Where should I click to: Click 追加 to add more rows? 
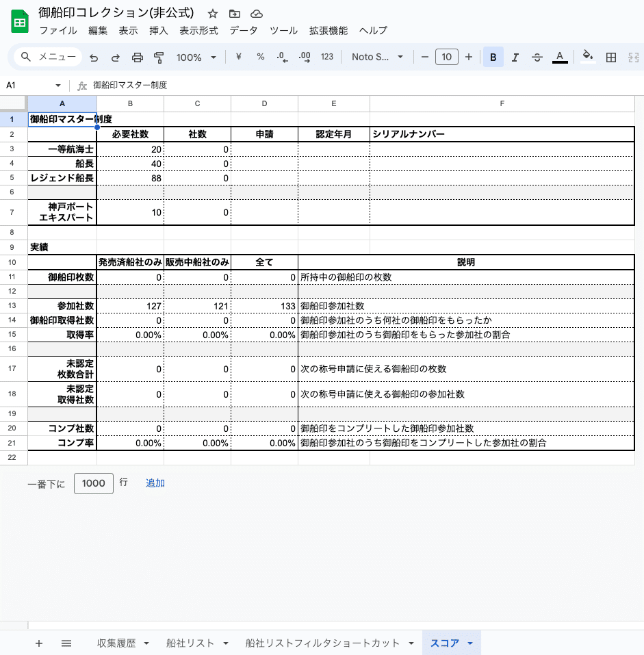click(x=155, y=483)
